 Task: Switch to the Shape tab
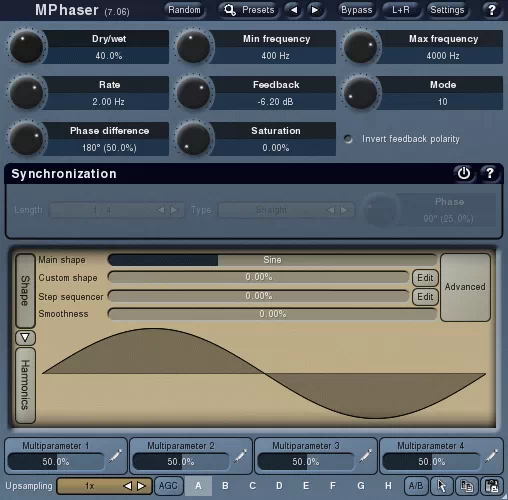point(25,290)
